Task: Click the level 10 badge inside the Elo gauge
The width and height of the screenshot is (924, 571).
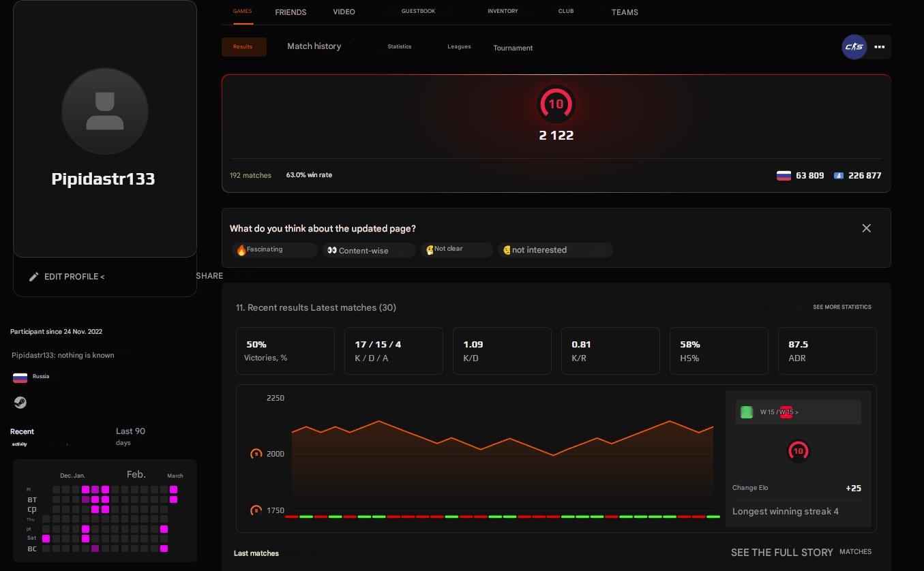Action: pyautogui.click(x=556, y=104)
